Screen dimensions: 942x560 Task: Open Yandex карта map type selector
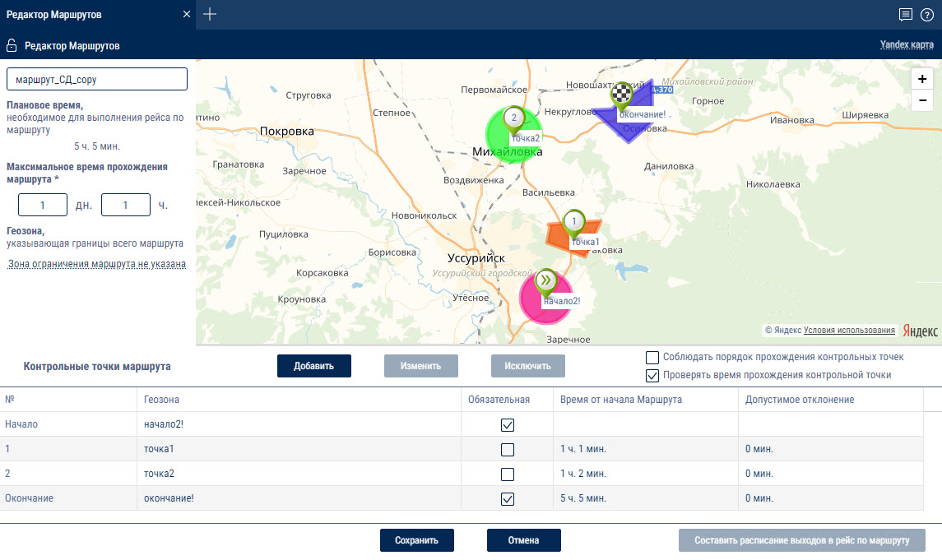907,44
